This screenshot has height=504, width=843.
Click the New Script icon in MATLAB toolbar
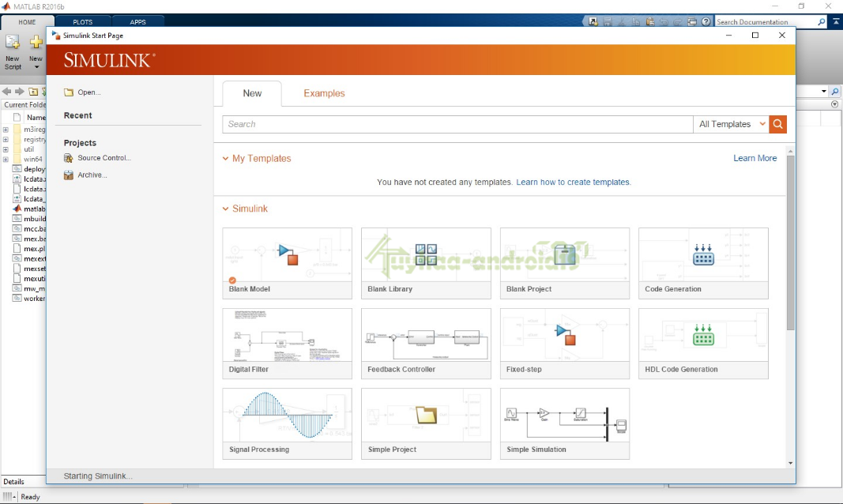point(13,43)
